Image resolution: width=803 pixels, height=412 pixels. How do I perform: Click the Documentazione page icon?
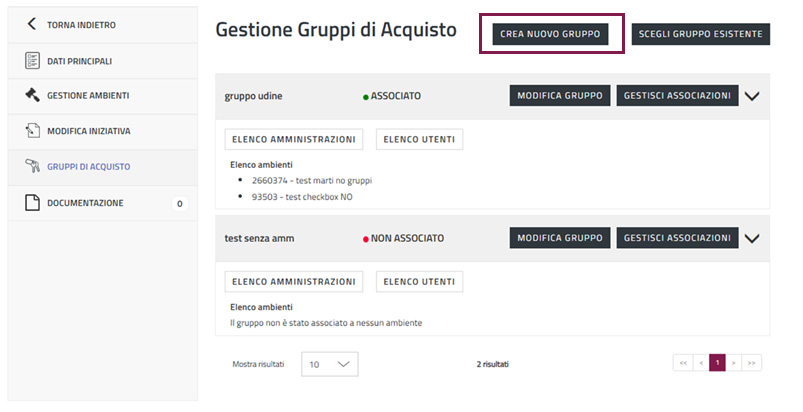31,203
